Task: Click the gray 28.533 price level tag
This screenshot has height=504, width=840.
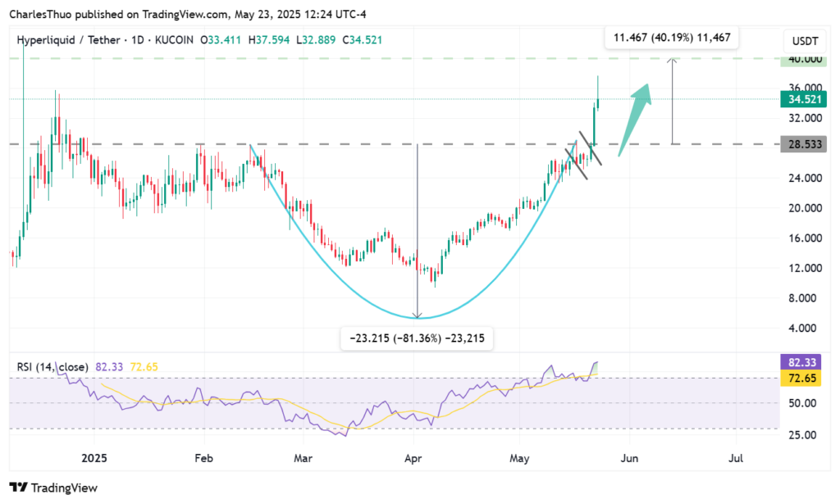Action: (x=801, y=144)
